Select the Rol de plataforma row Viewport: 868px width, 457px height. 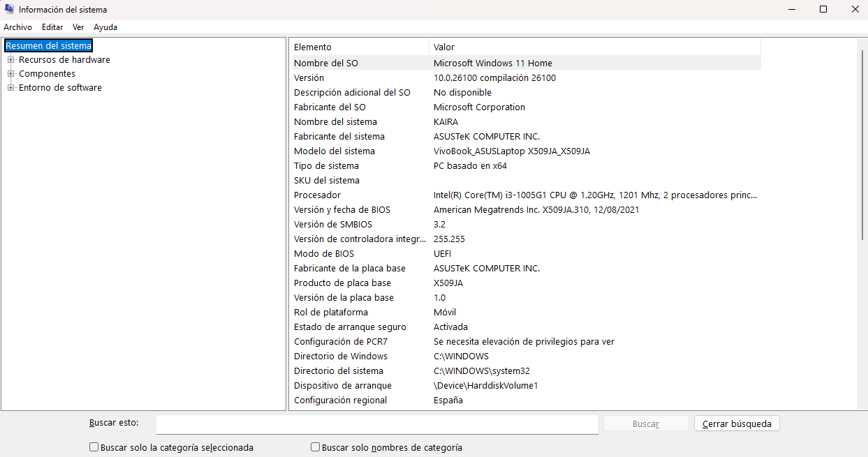click(x=525, y=312)
